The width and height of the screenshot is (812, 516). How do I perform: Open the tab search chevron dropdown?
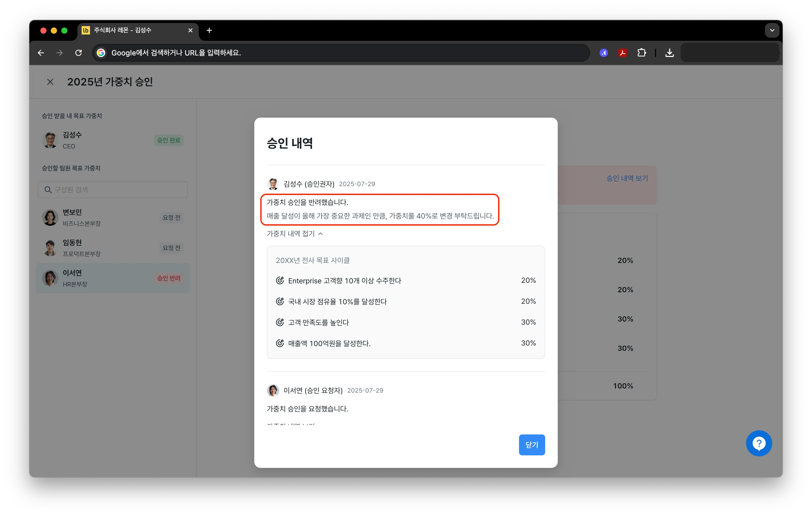pos(772,30)
